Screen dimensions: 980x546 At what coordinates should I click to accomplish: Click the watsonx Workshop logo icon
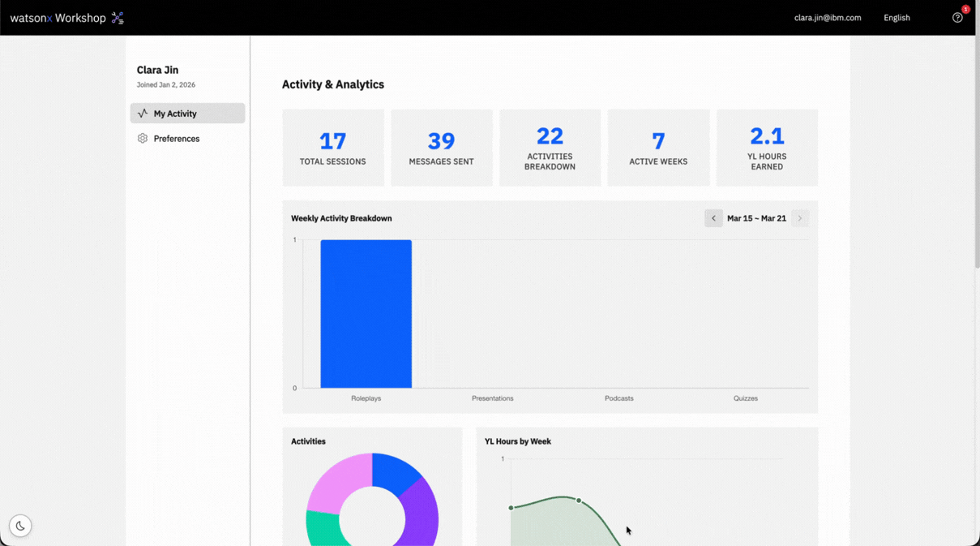[x=118, y=18]
